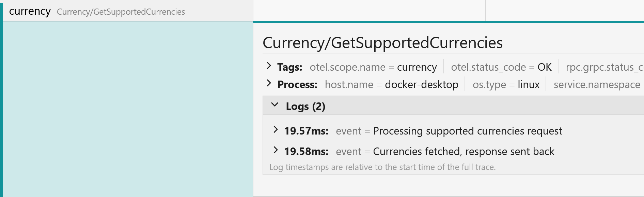
Task: Toggle the Logs (2) section header
Action: [305, 107]
